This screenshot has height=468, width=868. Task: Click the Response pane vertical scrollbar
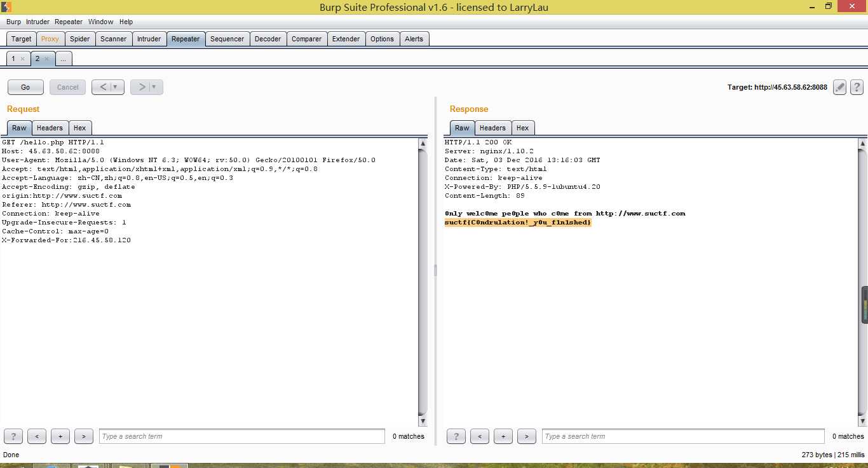[862, 283]
